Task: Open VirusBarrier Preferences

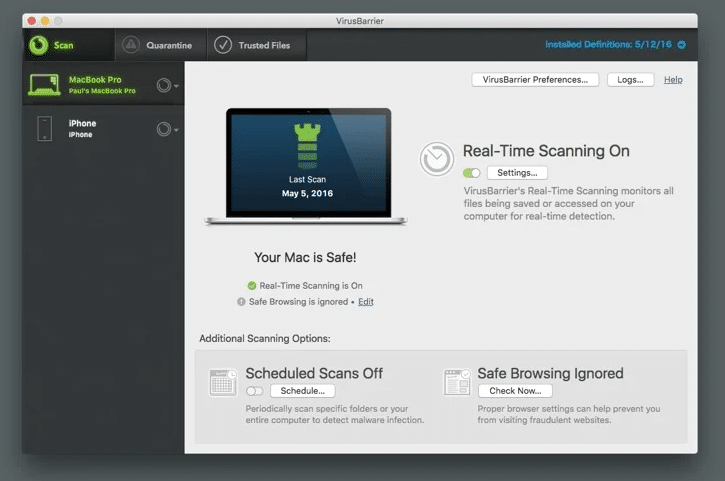Action: [535, 80]
